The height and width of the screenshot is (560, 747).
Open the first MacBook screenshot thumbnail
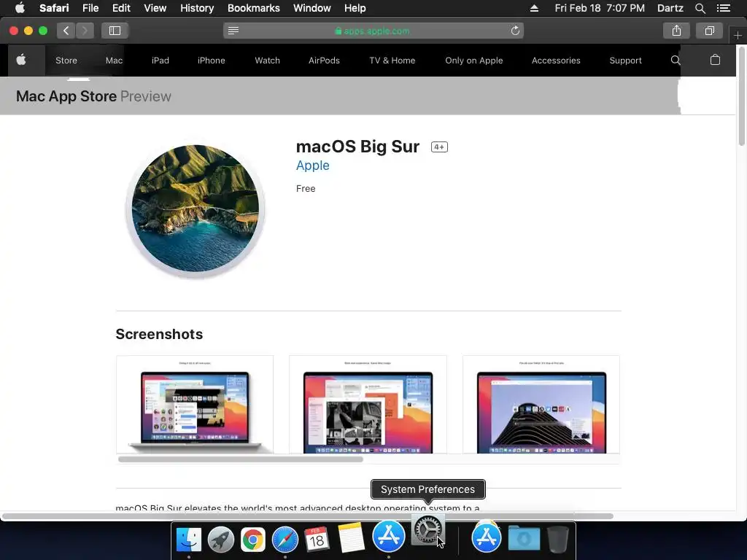(x=195, y=404)
